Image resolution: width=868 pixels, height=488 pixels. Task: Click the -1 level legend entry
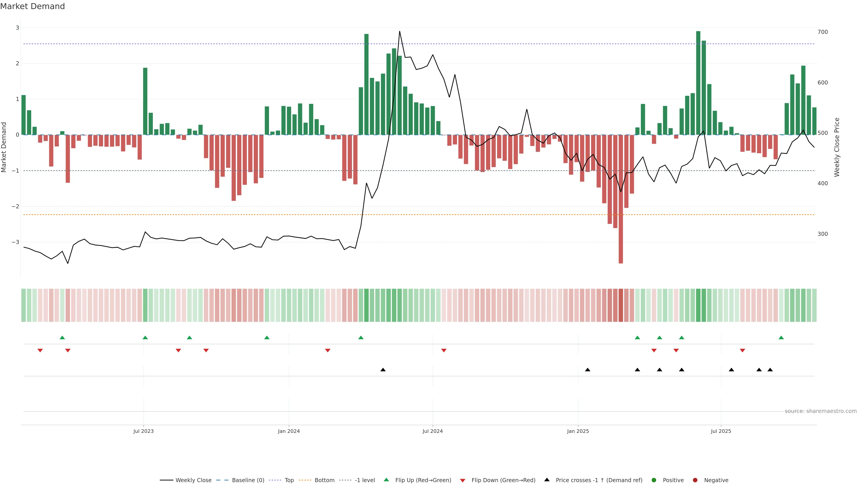tap(365, 480)
